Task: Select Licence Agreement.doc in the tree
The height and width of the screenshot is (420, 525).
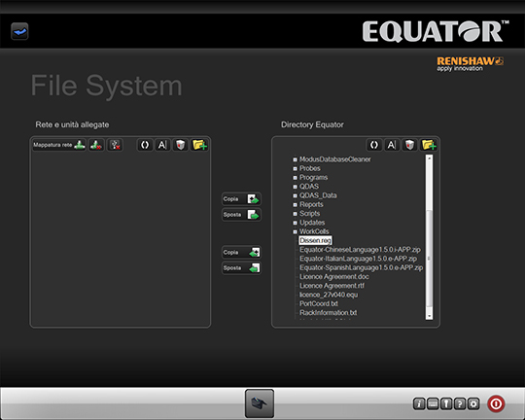Action: click(x=333, y=277)
